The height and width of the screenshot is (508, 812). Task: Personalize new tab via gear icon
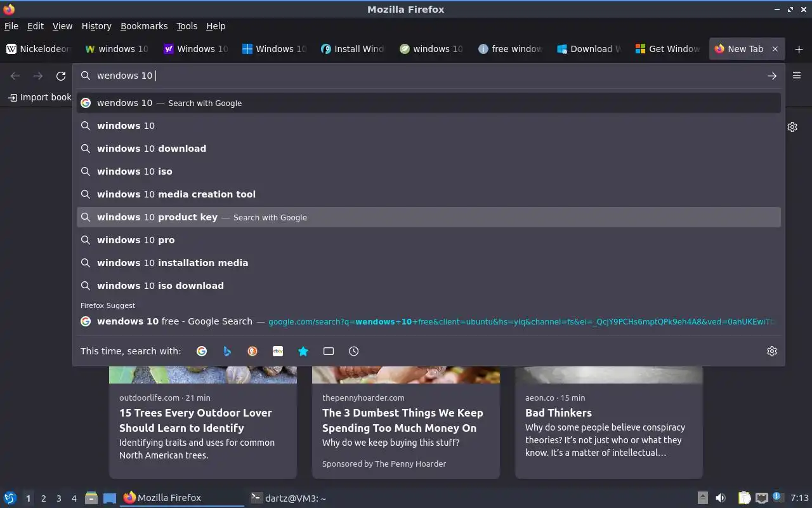(792, 127)
